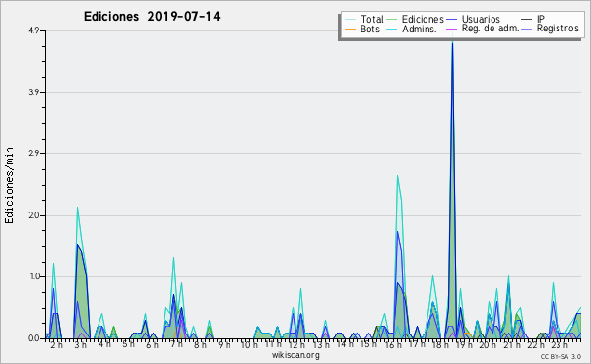591x364 pixels.
Task: Click the orange Bots legend swatch
Action: (x=350, y=29)
